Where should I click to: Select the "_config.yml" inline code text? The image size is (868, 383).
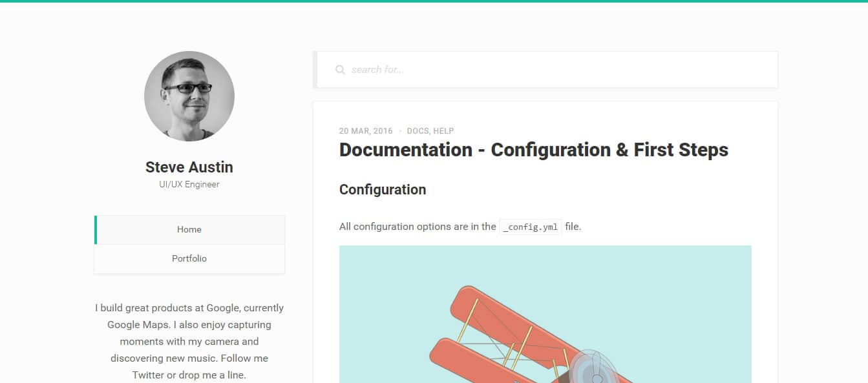(x=530, y=227)
